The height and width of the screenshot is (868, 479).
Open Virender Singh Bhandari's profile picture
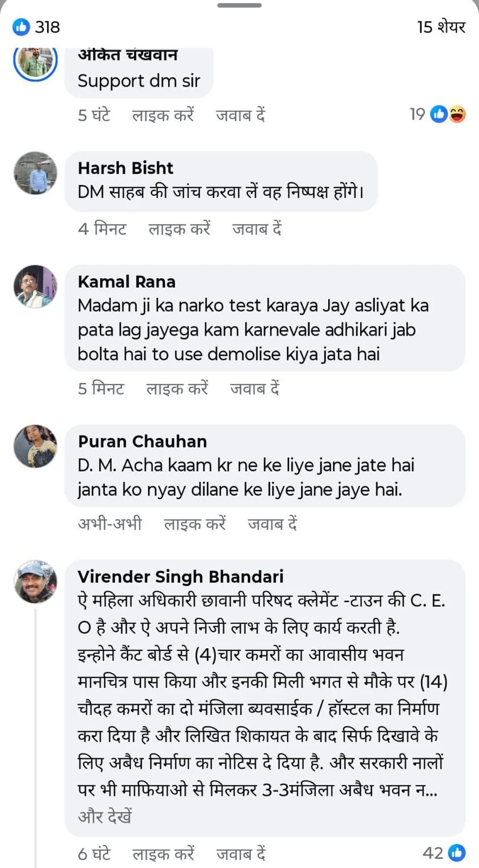35,582
